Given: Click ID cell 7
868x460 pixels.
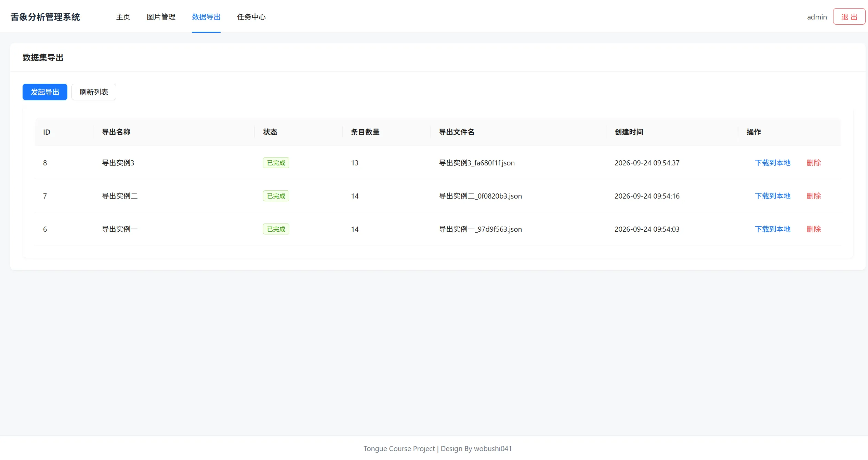Looking at the screenshot, I should 45,196.
